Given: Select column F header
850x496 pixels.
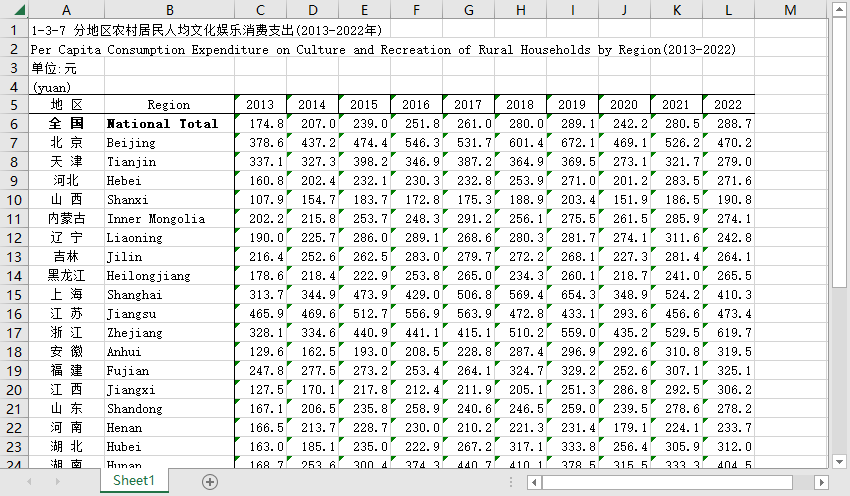Looking at the screenshot, I should pyautogui.click(x=416, y=10).
